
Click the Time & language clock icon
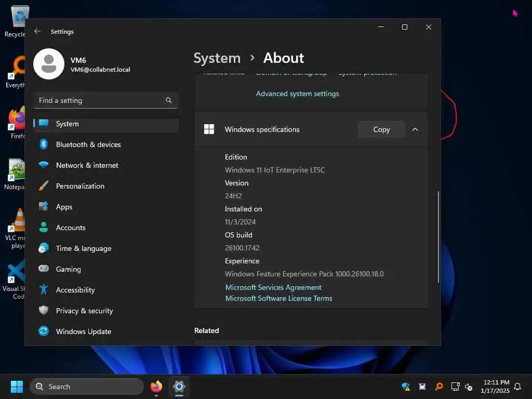pos(44,248)
